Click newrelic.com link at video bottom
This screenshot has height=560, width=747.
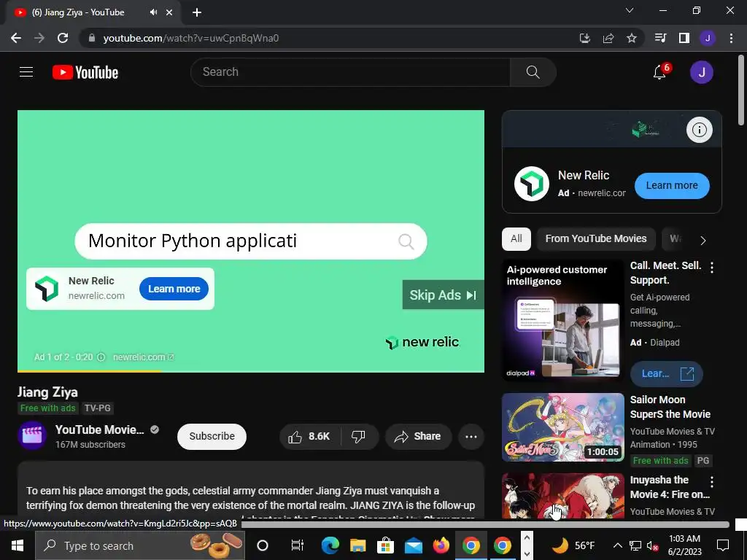coord(144,357)
